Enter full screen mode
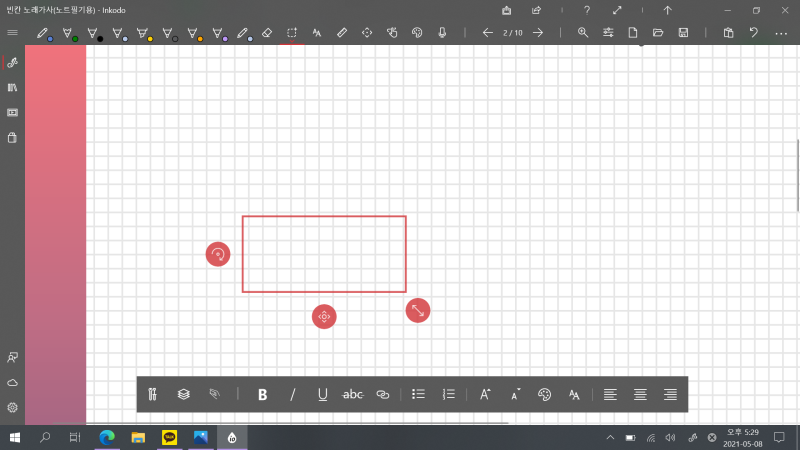Screen dimensions: 800x450 [x=617, y=10]
